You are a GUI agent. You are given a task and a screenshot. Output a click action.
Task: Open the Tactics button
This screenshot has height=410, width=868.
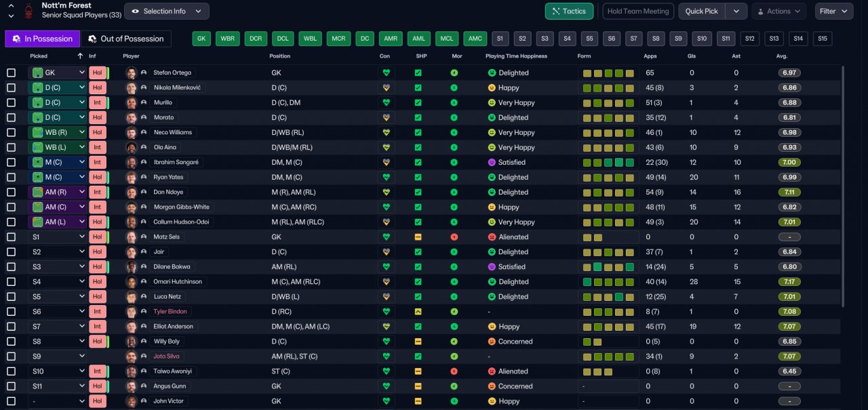tap(569, 11)
